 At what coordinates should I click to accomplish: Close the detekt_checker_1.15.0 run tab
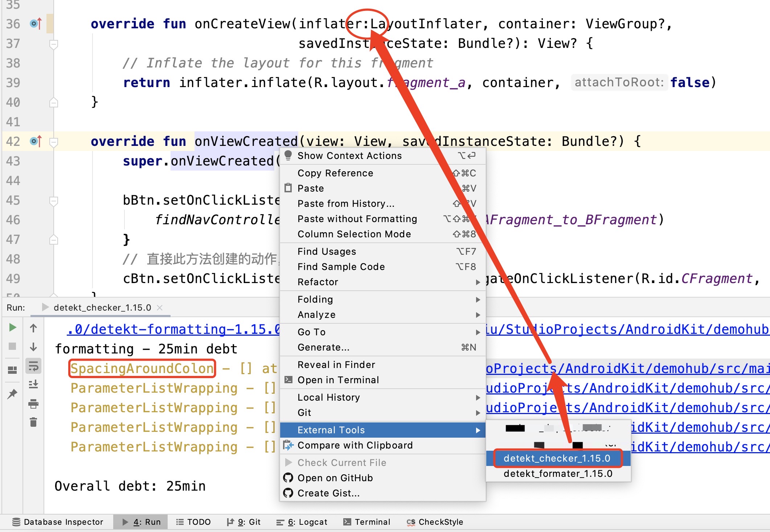point(160,308)
